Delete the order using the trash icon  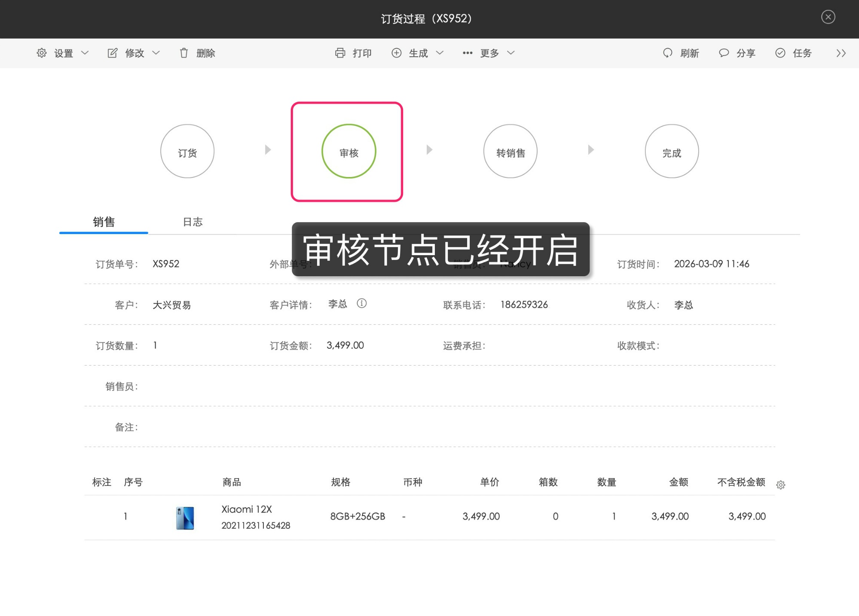click(x=184, y=52)
